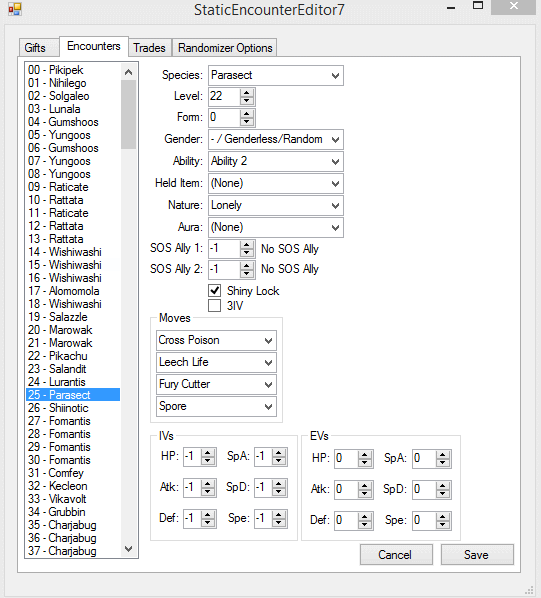Click the Cancel button

[x=396, y=555]
